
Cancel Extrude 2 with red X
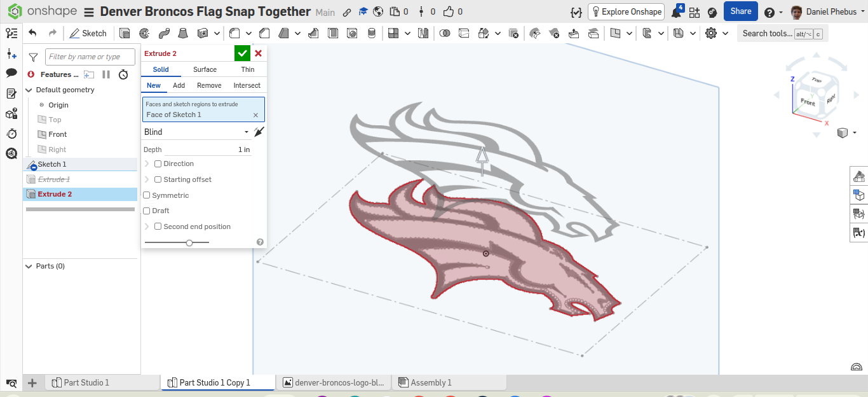258,53
